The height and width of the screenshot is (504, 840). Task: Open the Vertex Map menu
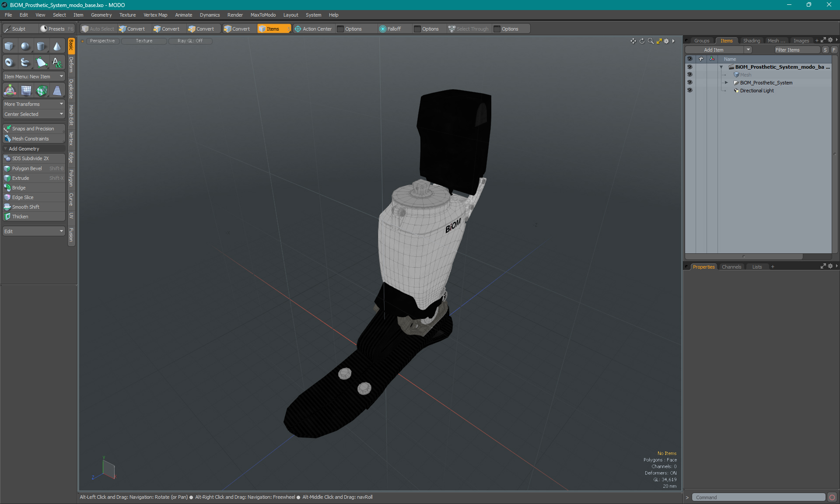point(155,15)
